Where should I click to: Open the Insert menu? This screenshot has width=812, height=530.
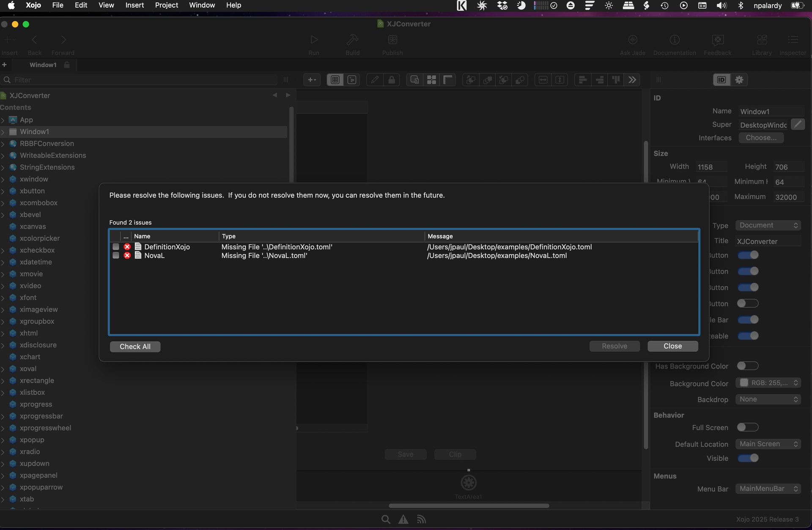click(x=134, y=5)
